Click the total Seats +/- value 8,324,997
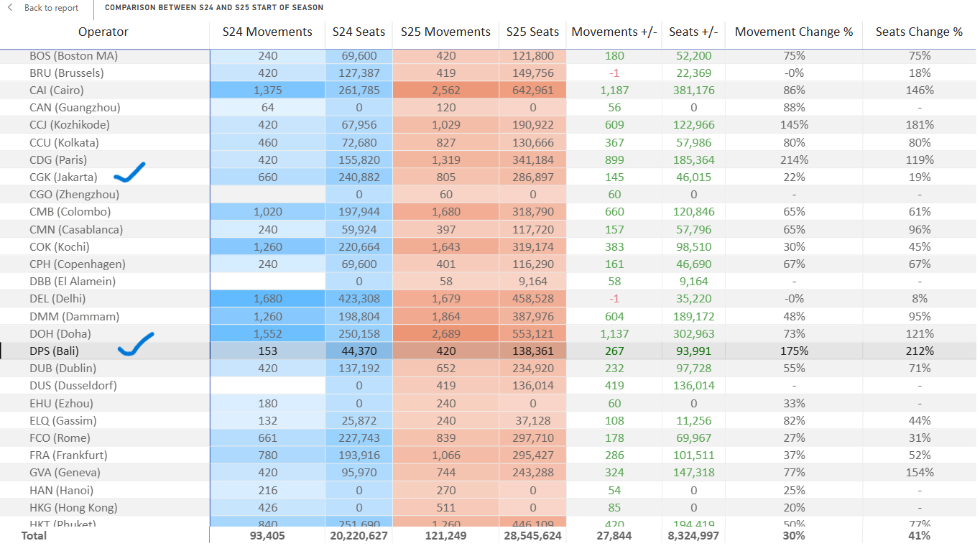Image resolution: width=980 pixels, height=546 pixels. [693, 536]
